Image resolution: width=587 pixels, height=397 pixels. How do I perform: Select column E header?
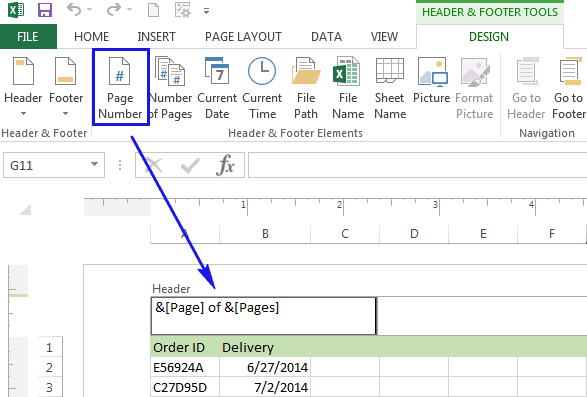pyautogui.click(x=483, y=234)
